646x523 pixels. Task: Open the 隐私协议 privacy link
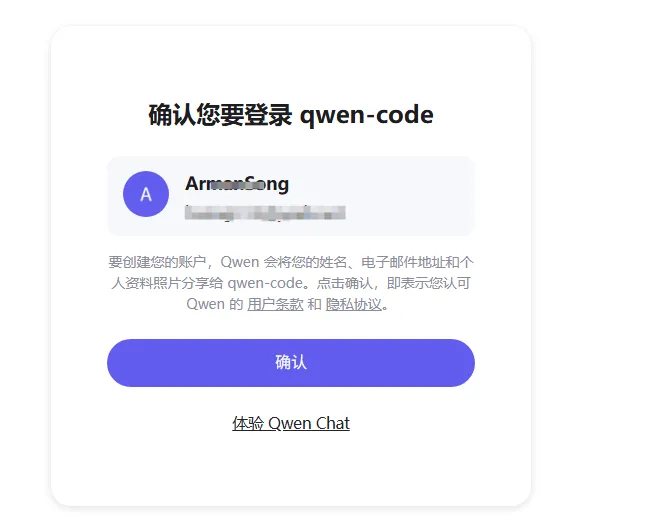(x=353, y=304)
